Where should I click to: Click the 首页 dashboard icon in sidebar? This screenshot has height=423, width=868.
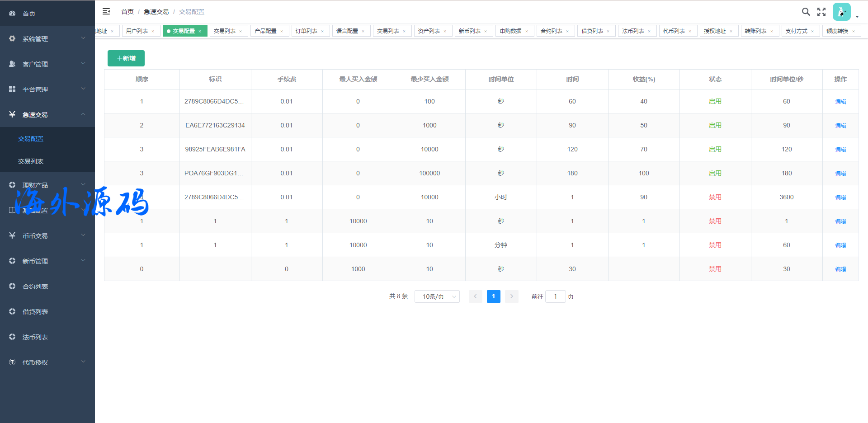point(12,14)
